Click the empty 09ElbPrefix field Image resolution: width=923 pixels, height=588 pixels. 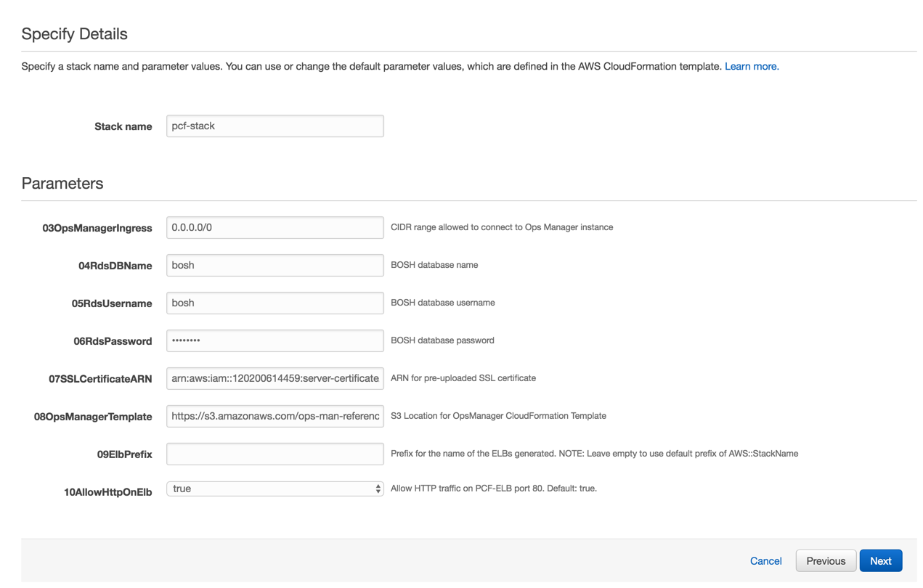pos(275,454)
